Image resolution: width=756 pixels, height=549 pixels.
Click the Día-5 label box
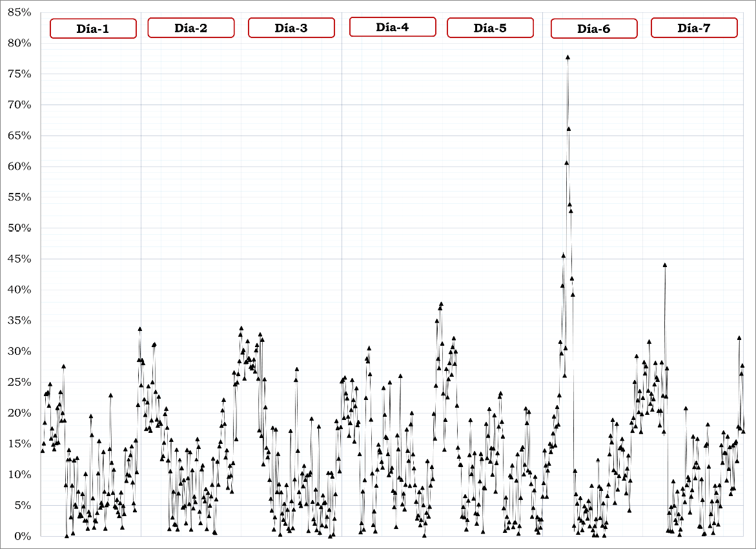coord(490,28)
